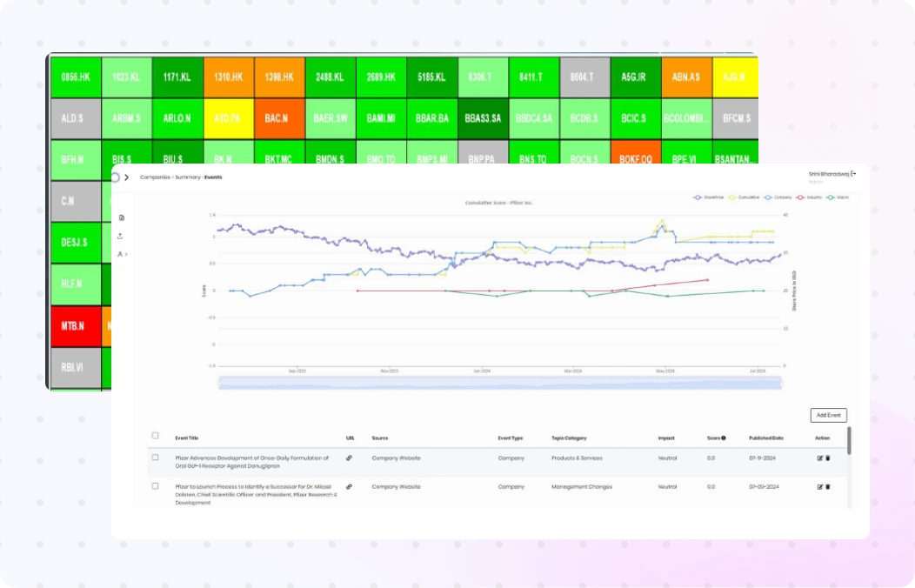Image resolution: width=915 pixels, height=588 pixels.
Task: Open the URL link icon for the Danuglipron event
Action: click(x=349, y=458)
